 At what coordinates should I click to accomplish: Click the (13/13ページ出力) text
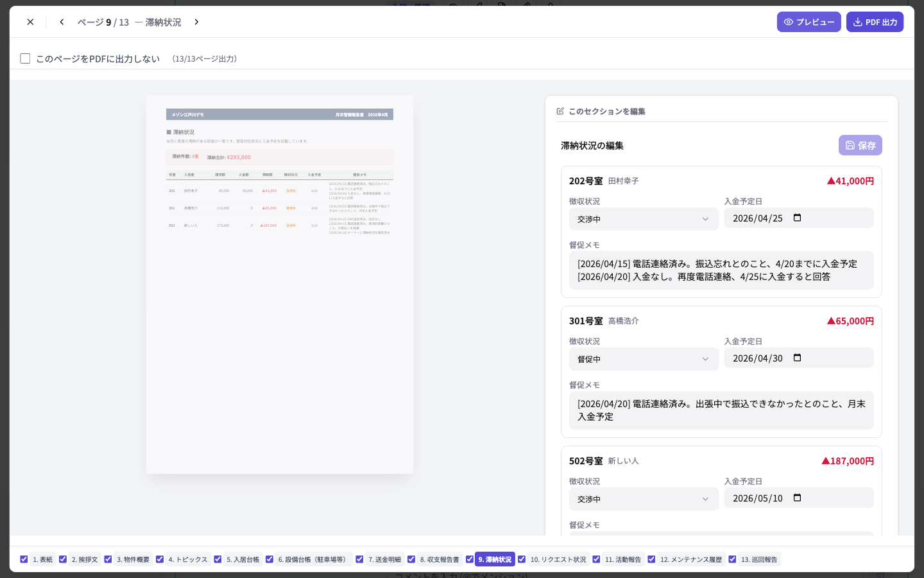(x=205, y=59)
